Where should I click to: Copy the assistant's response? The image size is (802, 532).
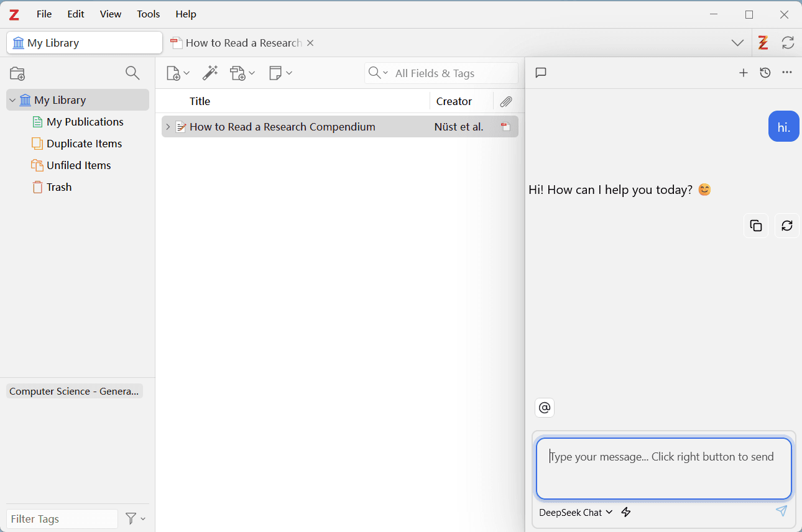(756, 226)
